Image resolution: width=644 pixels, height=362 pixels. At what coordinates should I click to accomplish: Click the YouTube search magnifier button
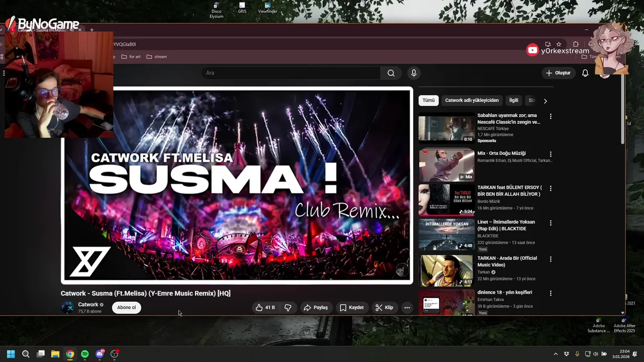(x=391, y=73)
